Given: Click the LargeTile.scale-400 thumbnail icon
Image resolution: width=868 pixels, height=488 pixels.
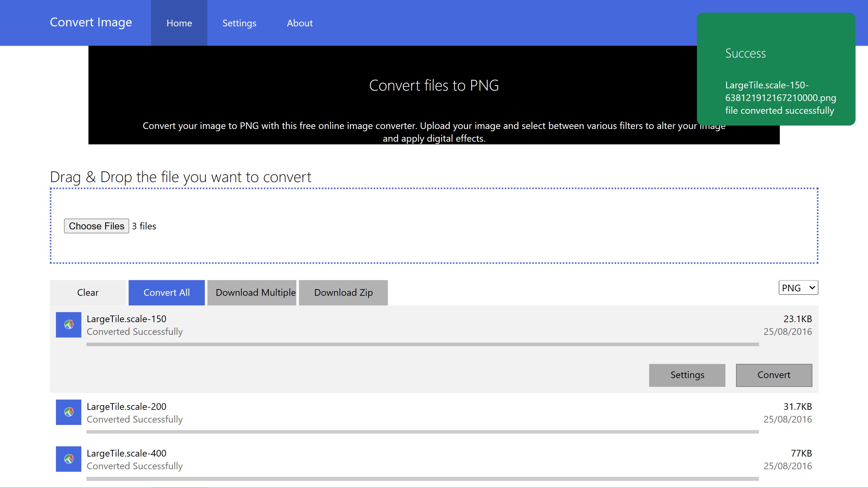Looking at the screenshot, I should (x=68, y=459).
